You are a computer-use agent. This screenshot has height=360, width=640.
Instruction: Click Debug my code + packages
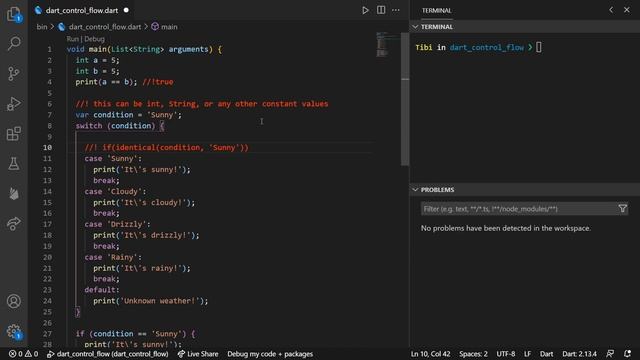coord(270,354)
